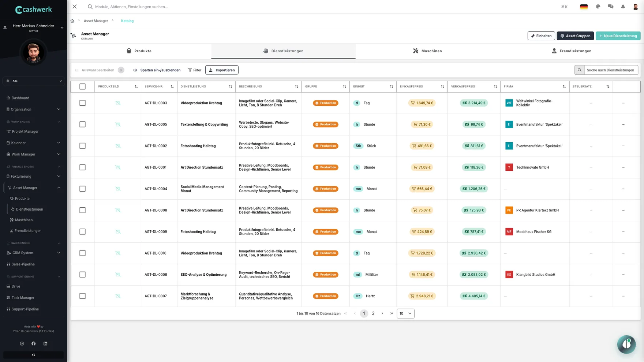Open the user avatar in the top bar
Image resolution: width=644 pixels, height=362 pixels.
tap(636, 7)
